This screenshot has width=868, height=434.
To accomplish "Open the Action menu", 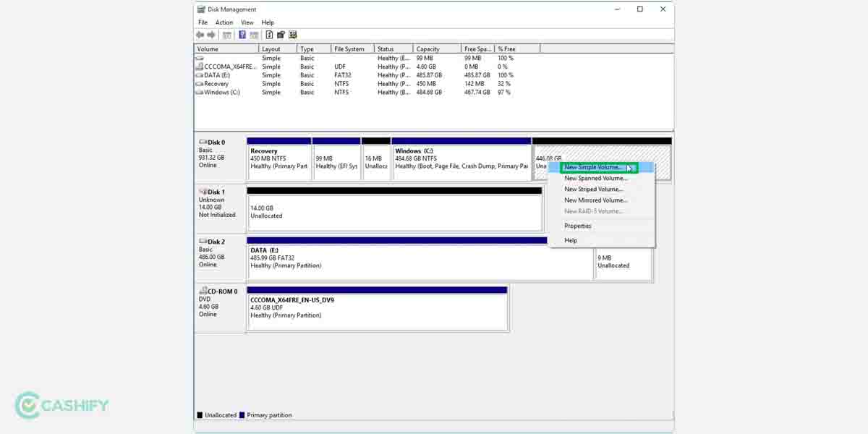I will [224, 22].
